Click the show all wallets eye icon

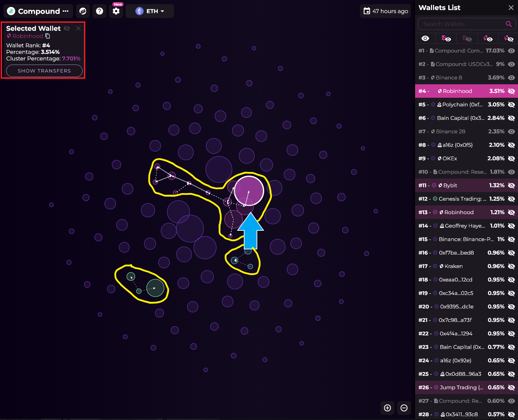pyautogui.click(x=425, y=38)
